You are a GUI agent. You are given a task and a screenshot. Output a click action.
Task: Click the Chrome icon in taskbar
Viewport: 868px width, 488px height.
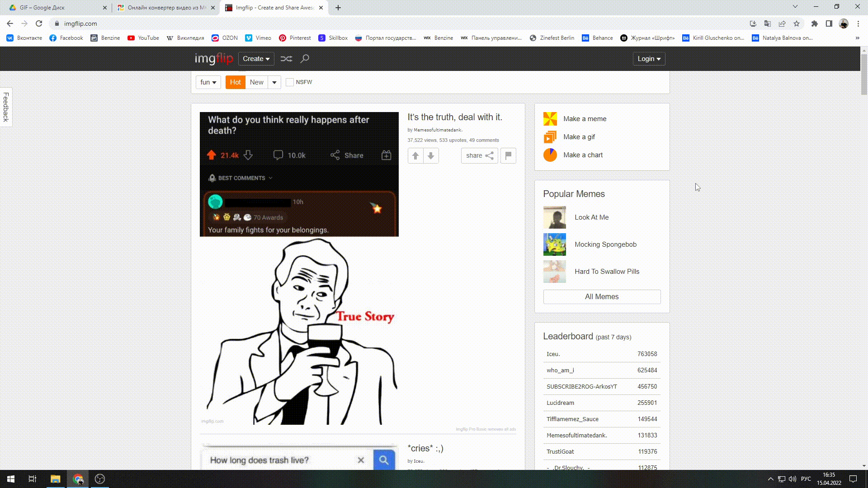(78, 479)
